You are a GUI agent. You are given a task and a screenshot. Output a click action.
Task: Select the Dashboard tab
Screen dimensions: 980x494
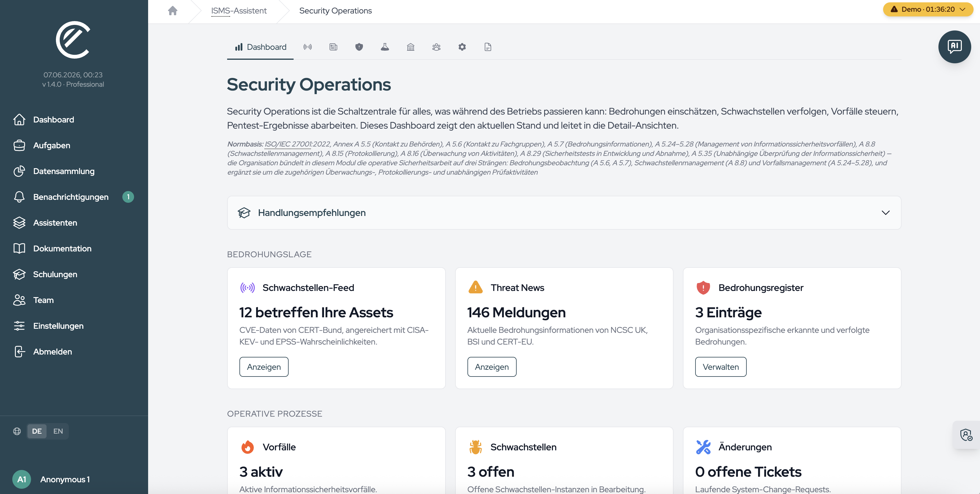(x=260, y=47)
